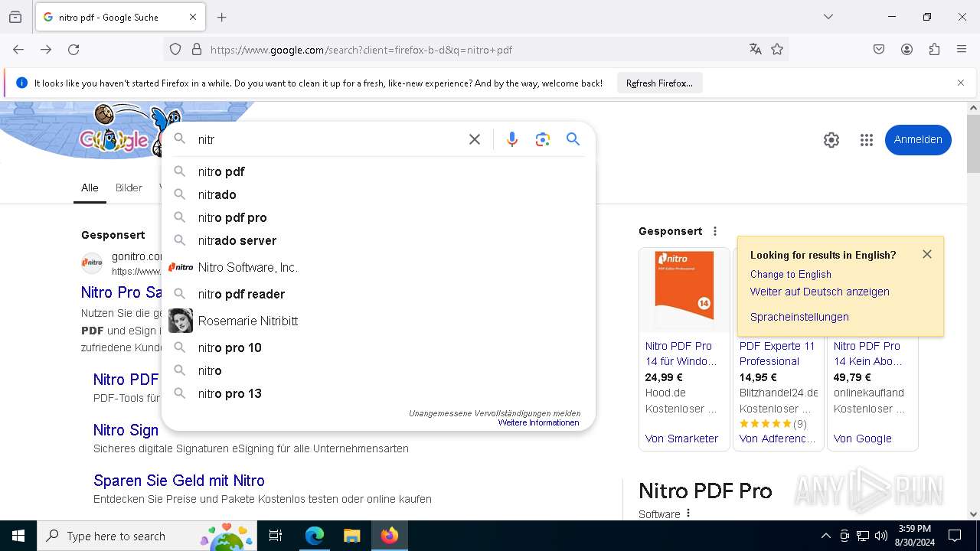Click the Google search text field
Viewport: 980px width, 551px height.
[x=329, y=139]
